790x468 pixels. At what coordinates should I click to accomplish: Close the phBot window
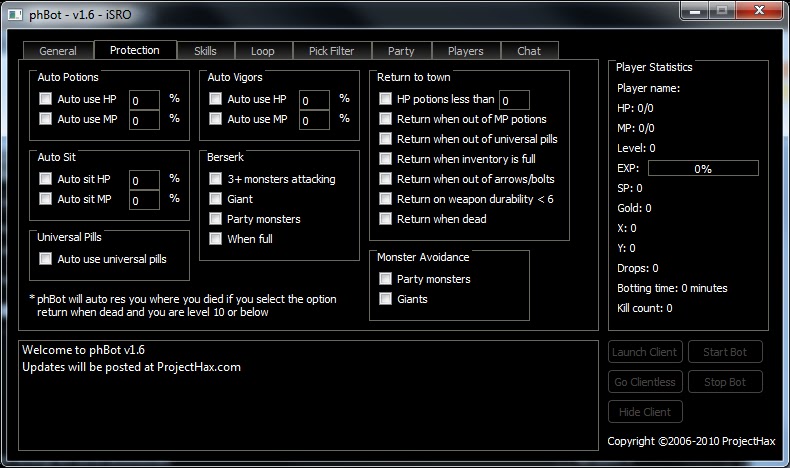[760, 11]
